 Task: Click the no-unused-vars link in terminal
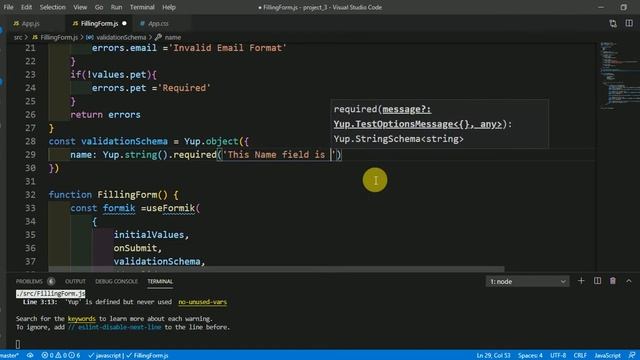(x=202, y=302)
